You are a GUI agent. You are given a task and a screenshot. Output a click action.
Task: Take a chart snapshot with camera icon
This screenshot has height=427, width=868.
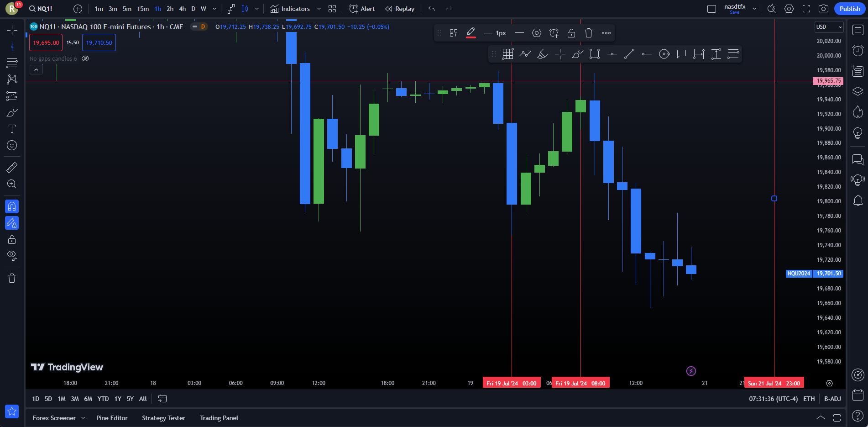(823, 9)
